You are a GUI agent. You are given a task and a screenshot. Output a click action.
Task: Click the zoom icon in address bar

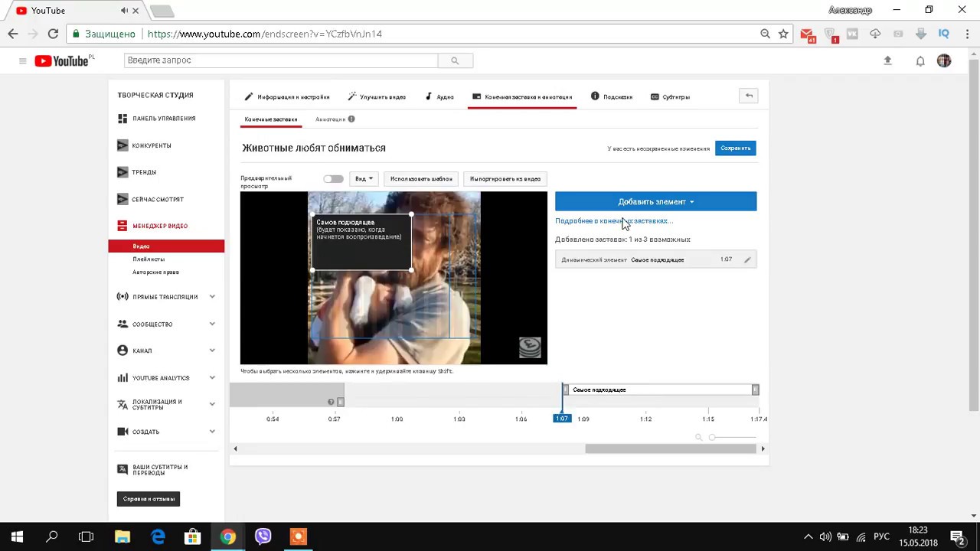[765, 34]
